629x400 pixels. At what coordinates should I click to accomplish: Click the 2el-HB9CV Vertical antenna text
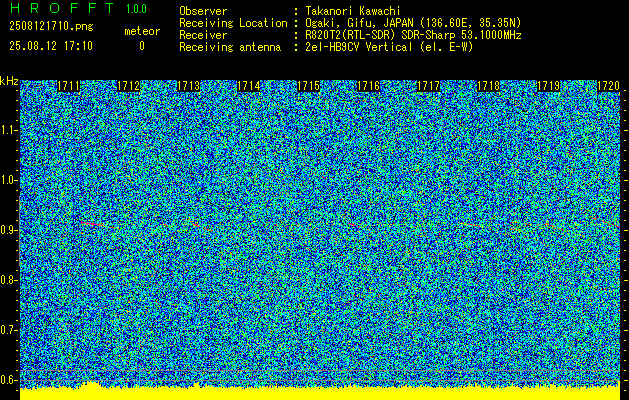389,47
